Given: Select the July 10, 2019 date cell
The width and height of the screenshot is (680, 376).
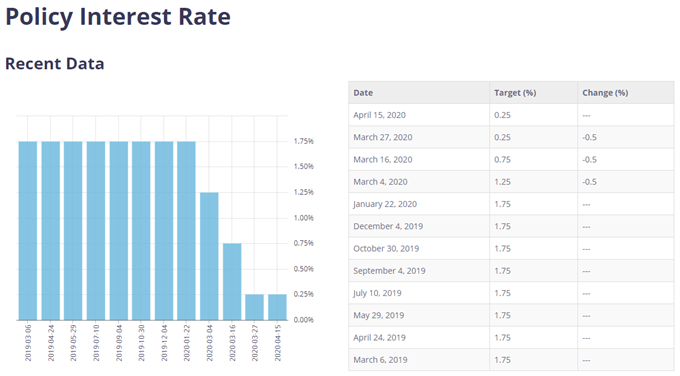Looking at the screenshot, I should coord(419,293).
